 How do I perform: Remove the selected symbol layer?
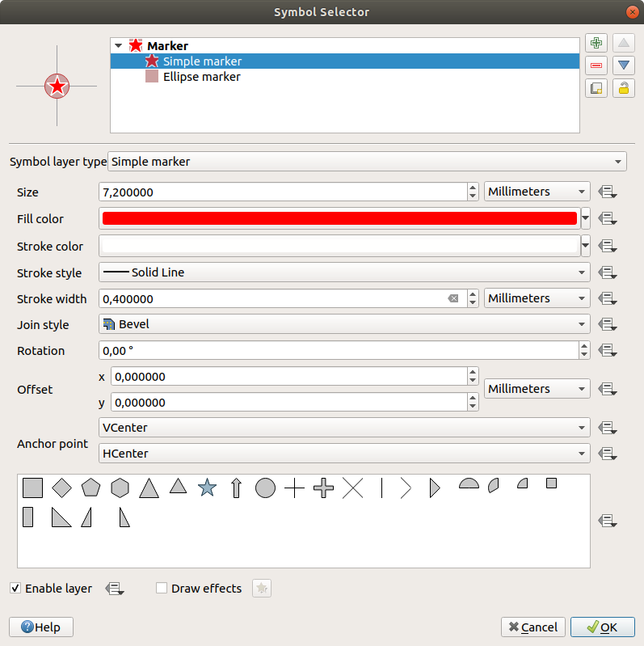pos(598,65)
